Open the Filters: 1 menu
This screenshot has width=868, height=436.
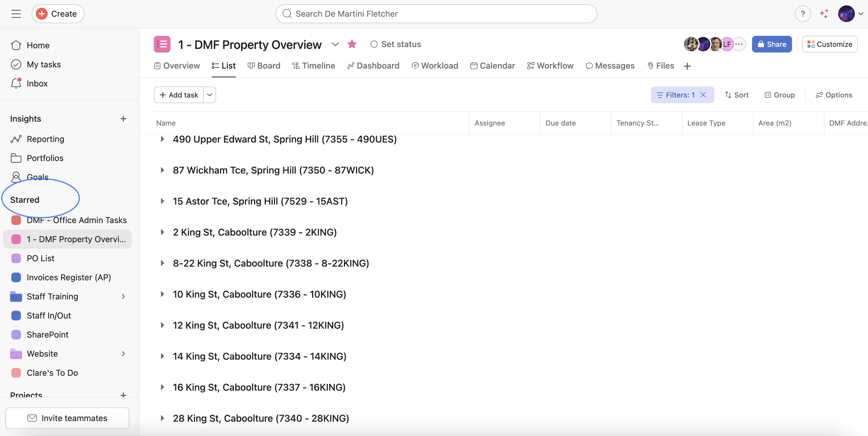pos(676,95)
